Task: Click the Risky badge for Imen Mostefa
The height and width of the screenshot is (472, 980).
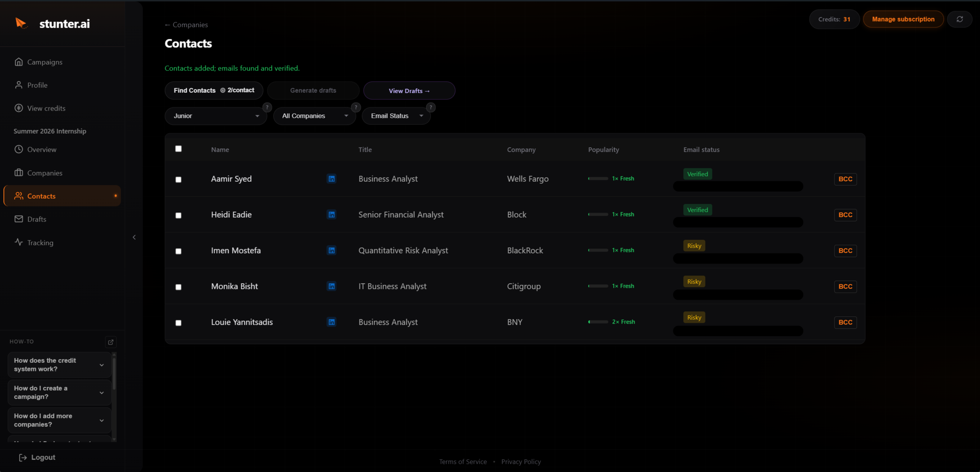Action: click(694, 246)
